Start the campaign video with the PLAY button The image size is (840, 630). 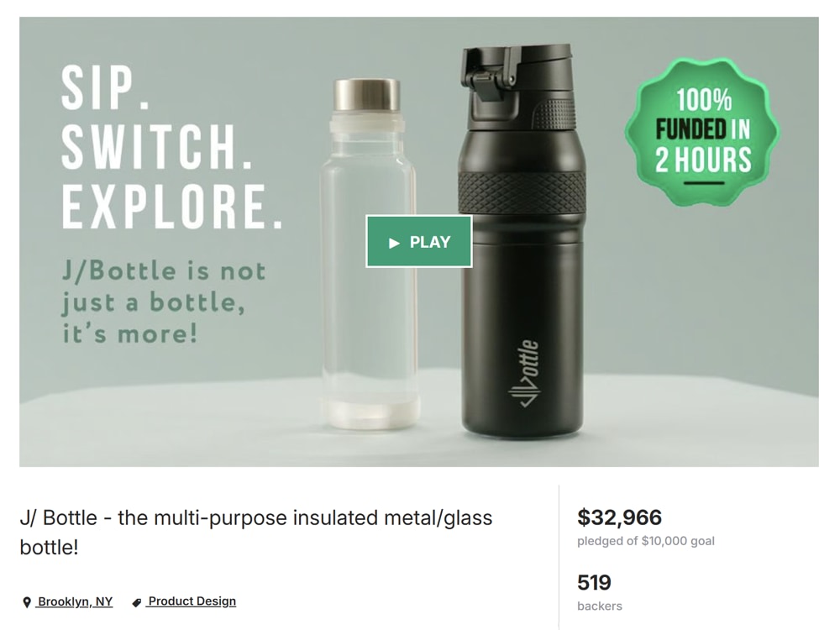(419, 242)
